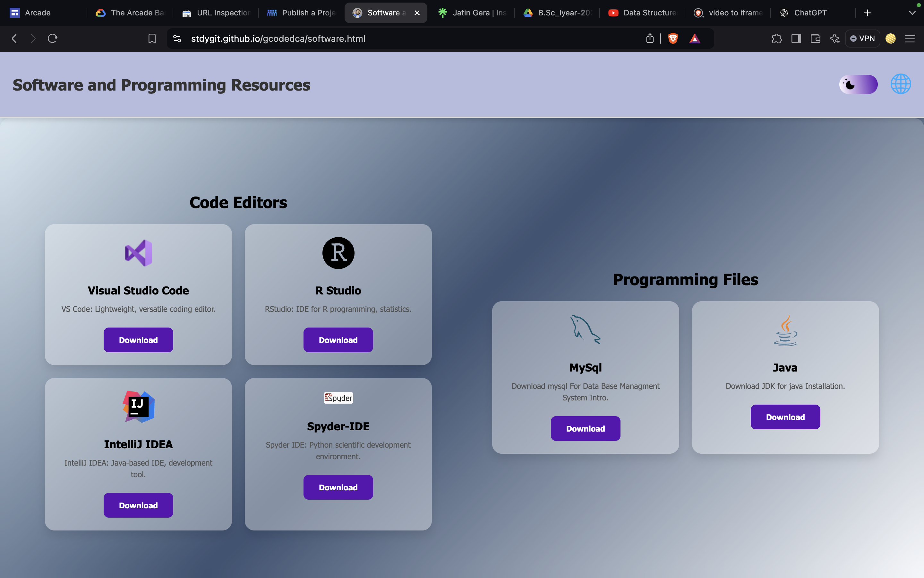Open a new tab with plus button

(x=868, y=13)
